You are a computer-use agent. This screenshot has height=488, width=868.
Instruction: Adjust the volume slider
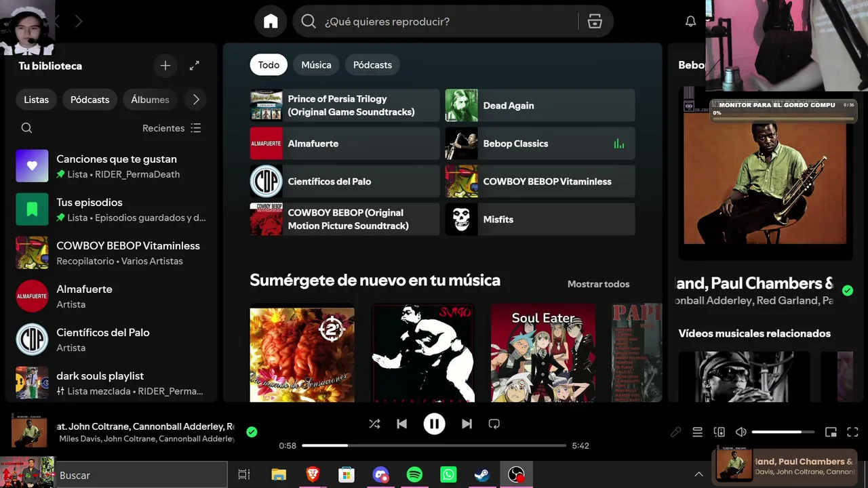[x=783, y=432]
